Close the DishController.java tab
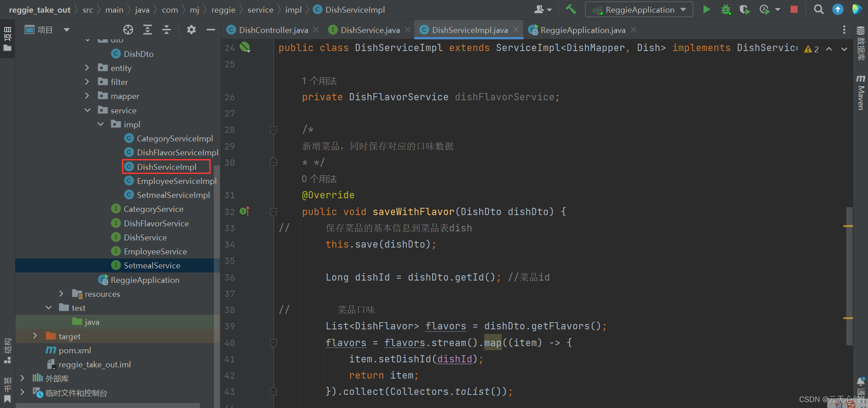Viewport: 868px width, 408px height. pyautogui.click(x=316, y=30)
